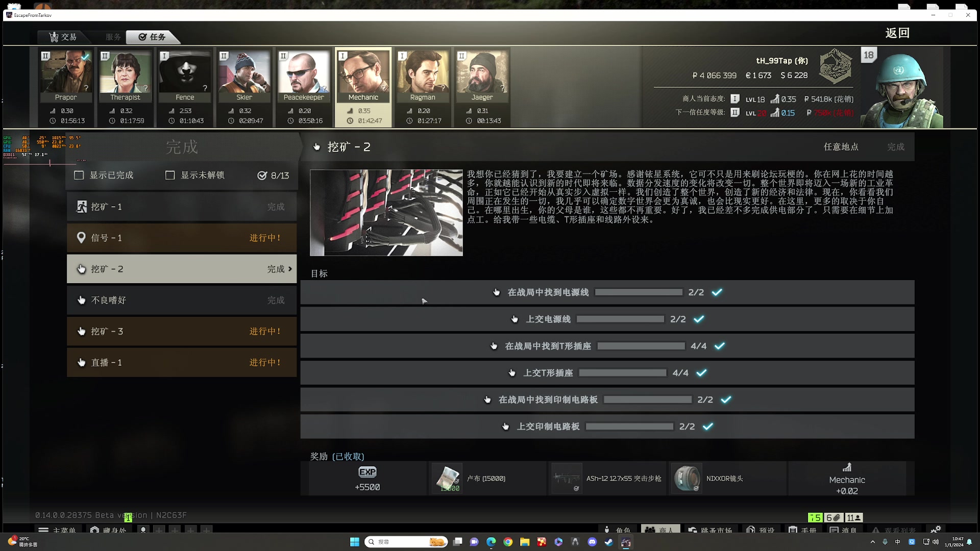The height and width of the screenshot is (551, 980).
Task: Click the 在战局中找到T形插座 objective
Action: [x=607, y=346]
